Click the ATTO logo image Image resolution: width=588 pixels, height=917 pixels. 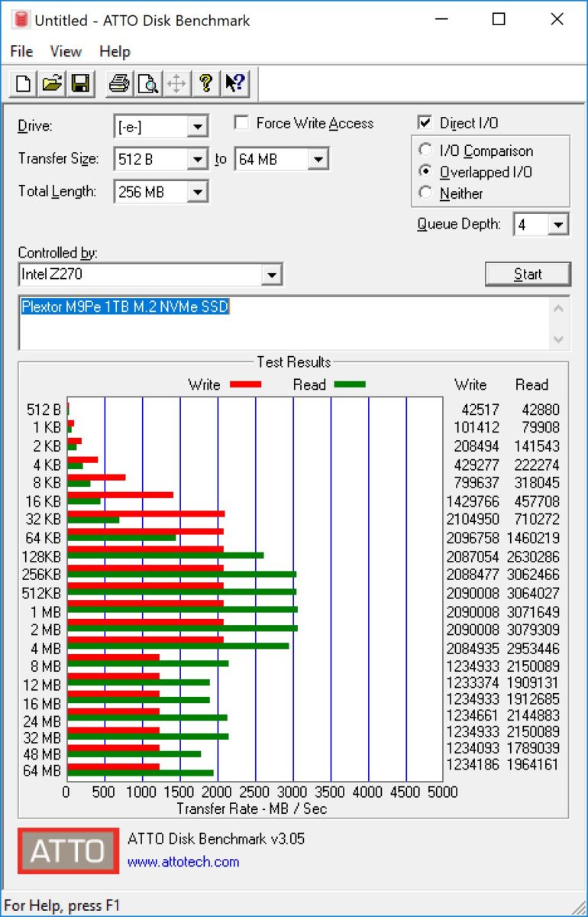tap(69, 851)
